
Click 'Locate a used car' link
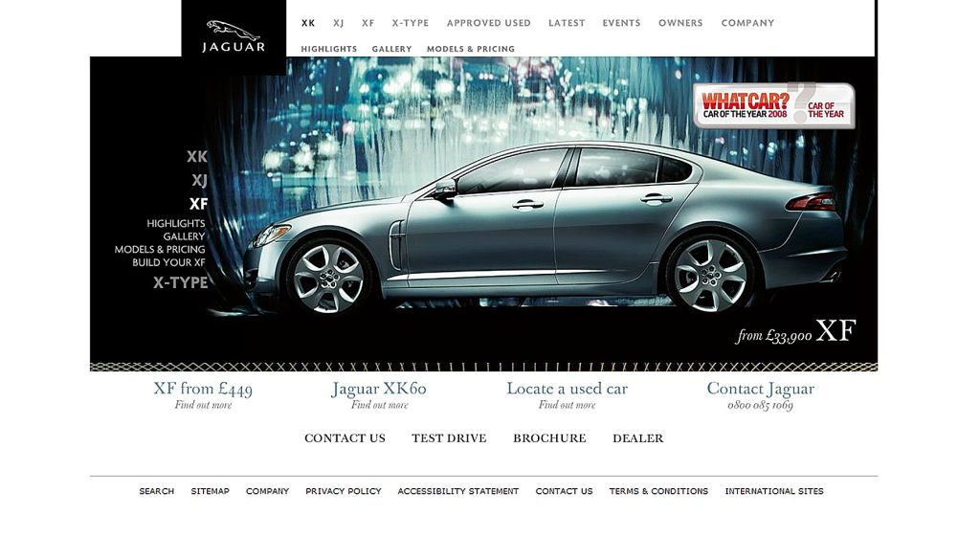(567, 390)
